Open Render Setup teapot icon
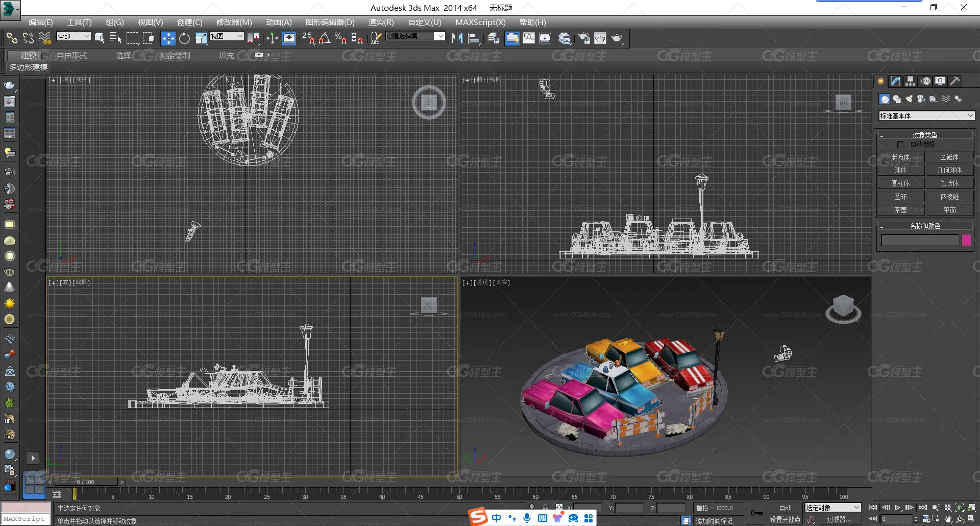 pos(583,38)
